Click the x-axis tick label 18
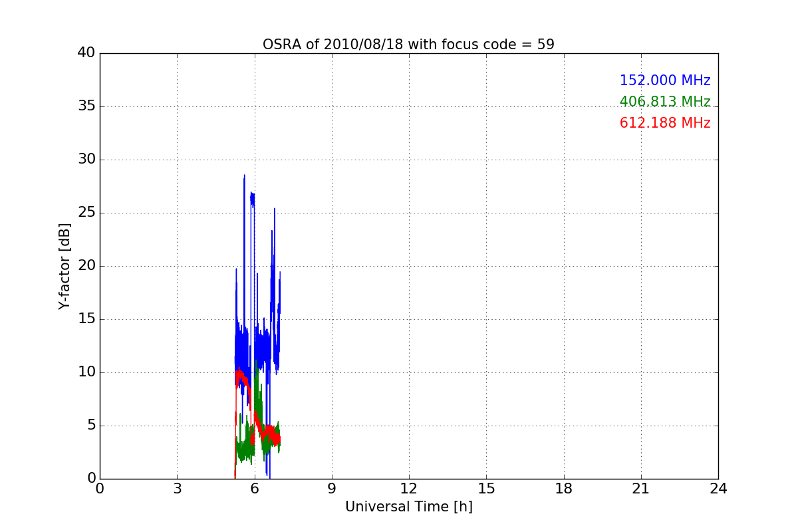Screen dimensions: 798x532 [x=564, y=489]
